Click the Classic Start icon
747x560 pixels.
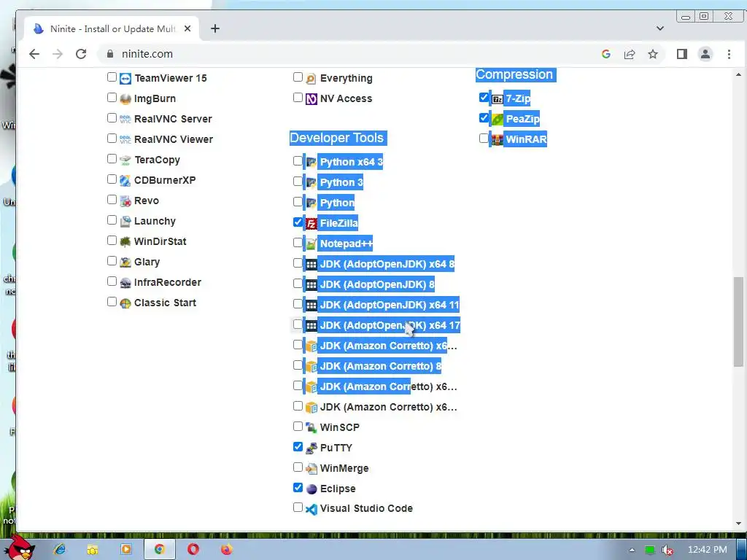pos(125,303)
